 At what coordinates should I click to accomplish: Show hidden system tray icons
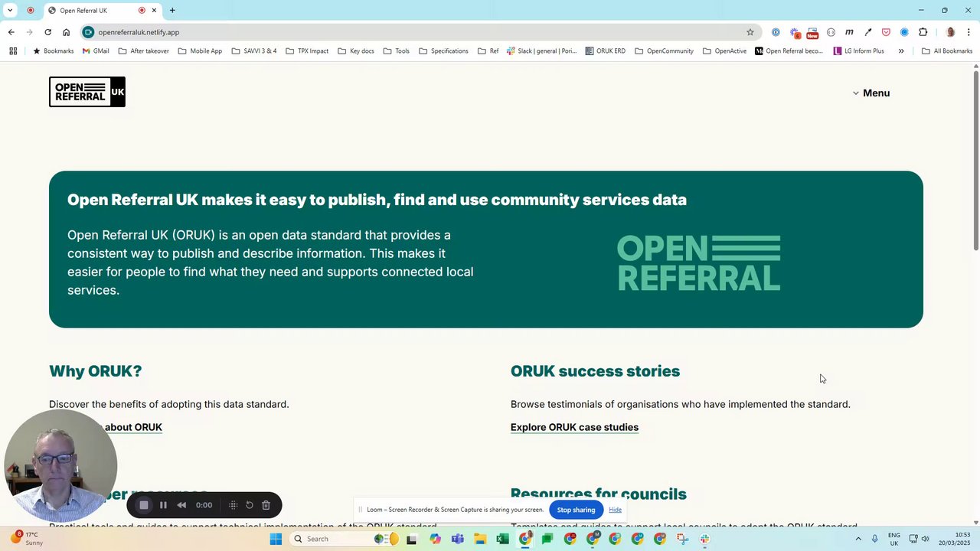click(858, 539)
